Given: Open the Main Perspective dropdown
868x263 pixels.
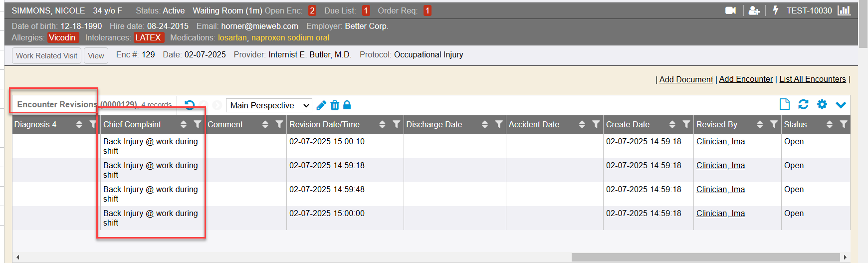Looking at the screenshot, I should [269, 105].
